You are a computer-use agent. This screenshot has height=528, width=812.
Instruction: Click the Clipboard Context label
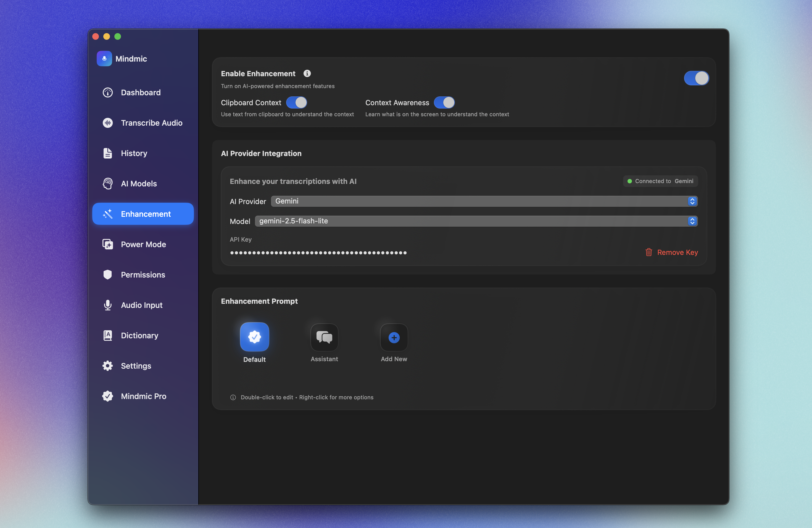251,103
